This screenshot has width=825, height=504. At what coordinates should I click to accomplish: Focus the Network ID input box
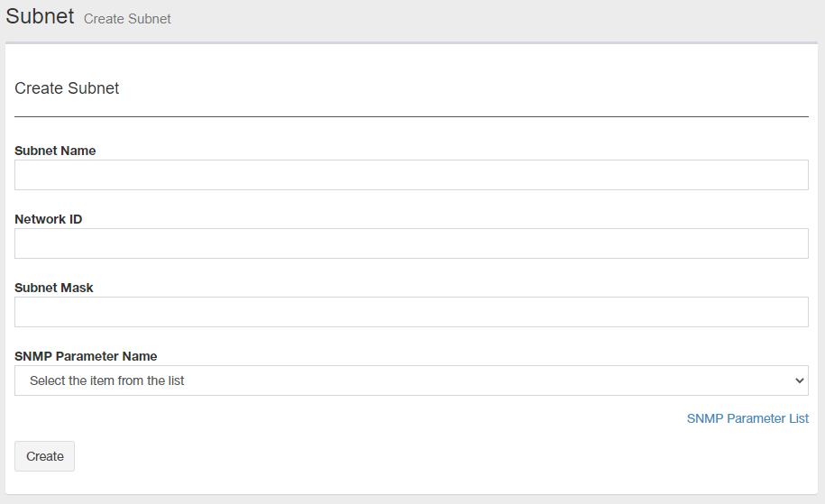click(x=411, y=243)
